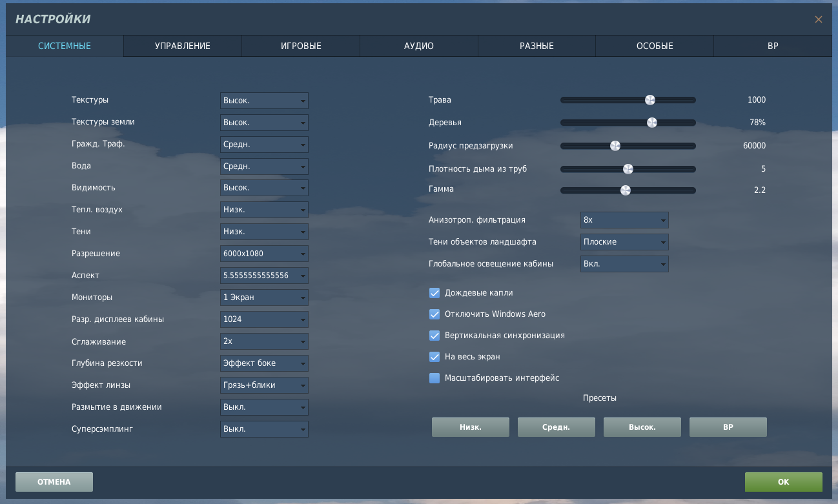Viewport: 838px width, 504px height.
Task: Disable the На весь экран checkbox
Action: click(434, 357)
